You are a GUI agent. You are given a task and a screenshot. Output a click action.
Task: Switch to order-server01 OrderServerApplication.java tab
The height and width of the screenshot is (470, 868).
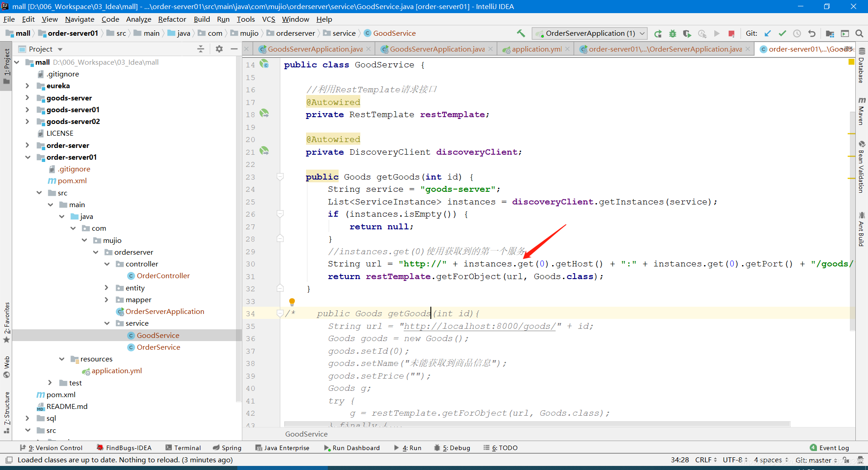pos(665,49)
